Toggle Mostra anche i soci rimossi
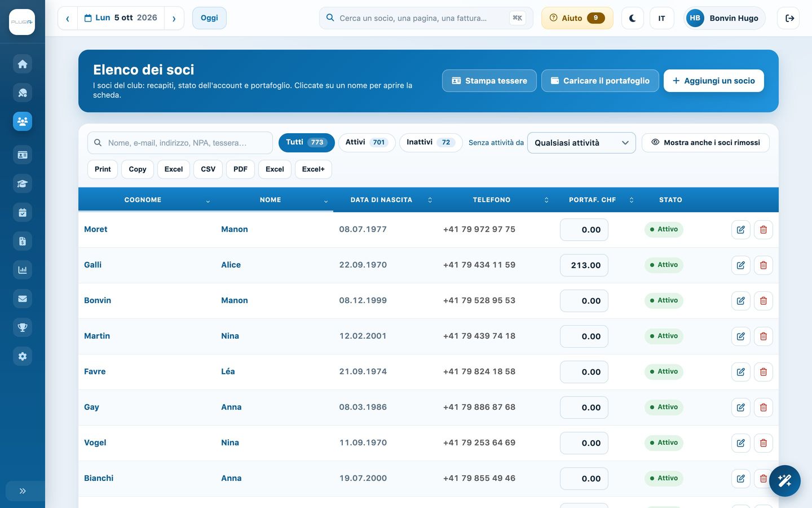The image size is (812, 508). [705, 143]
